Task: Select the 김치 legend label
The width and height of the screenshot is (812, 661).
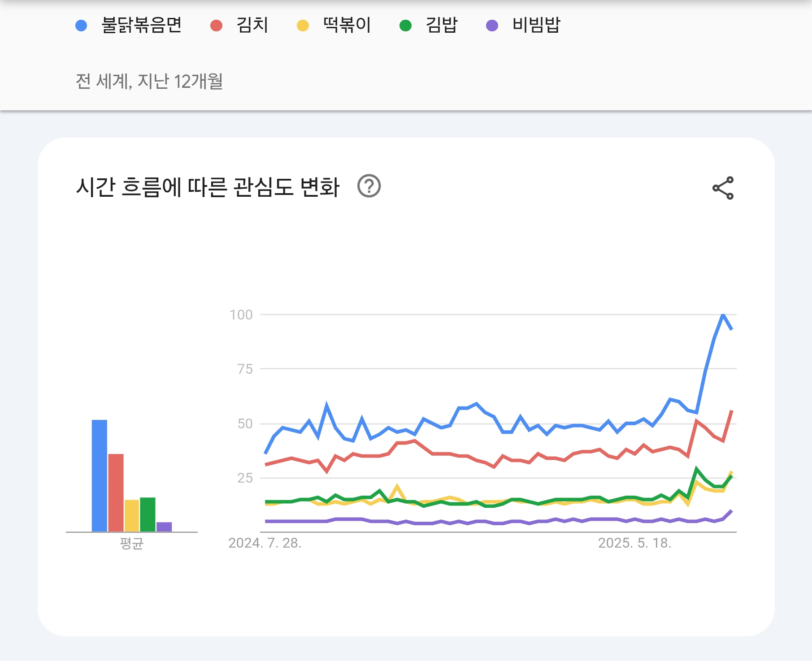Action: pyautogui.click(x=252, y=25)
